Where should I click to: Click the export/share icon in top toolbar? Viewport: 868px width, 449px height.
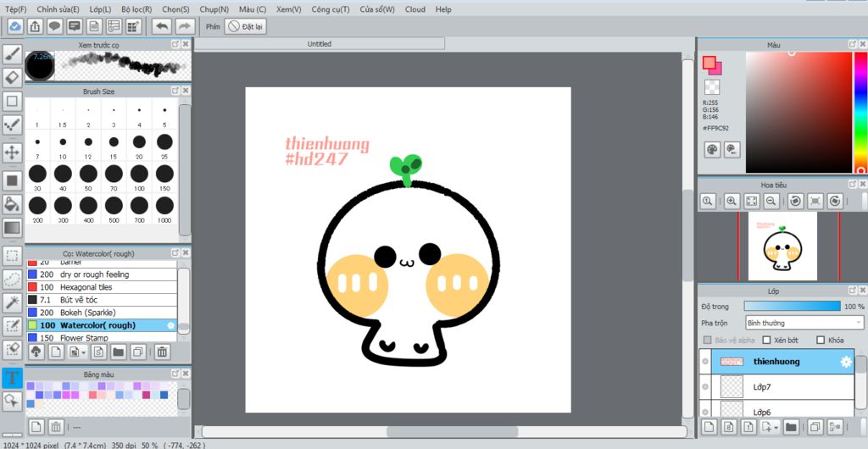pyautogui.click(x=35, y=26)
